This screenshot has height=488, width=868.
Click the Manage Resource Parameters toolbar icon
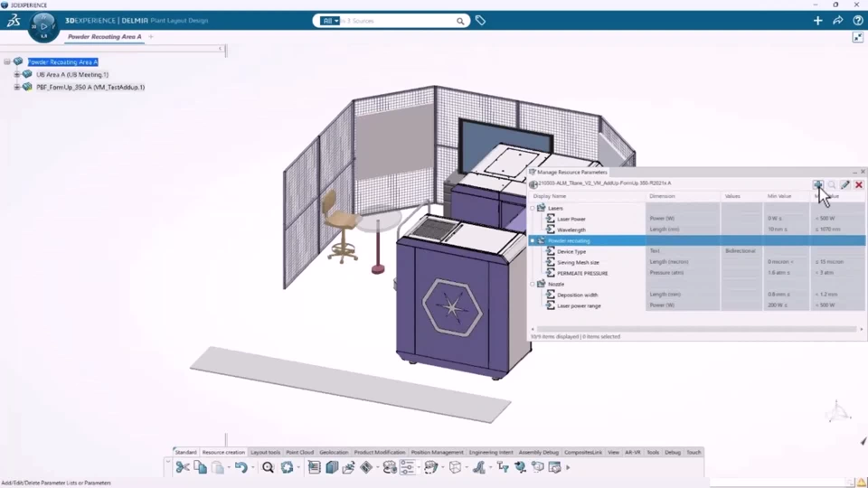(x=407, y=467)
